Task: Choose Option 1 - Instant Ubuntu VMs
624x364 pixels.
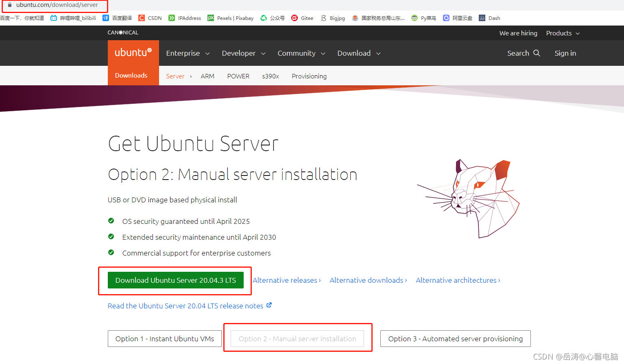Action: pos(165,338)
